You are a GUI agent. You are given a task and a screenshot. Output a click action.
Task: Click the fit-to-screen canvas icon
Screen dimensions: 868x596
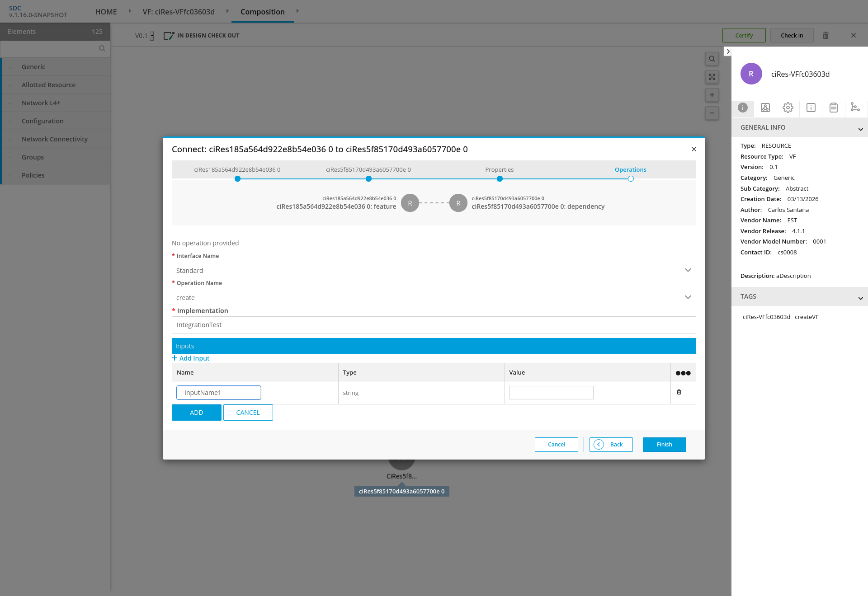[x=712, y=77]
